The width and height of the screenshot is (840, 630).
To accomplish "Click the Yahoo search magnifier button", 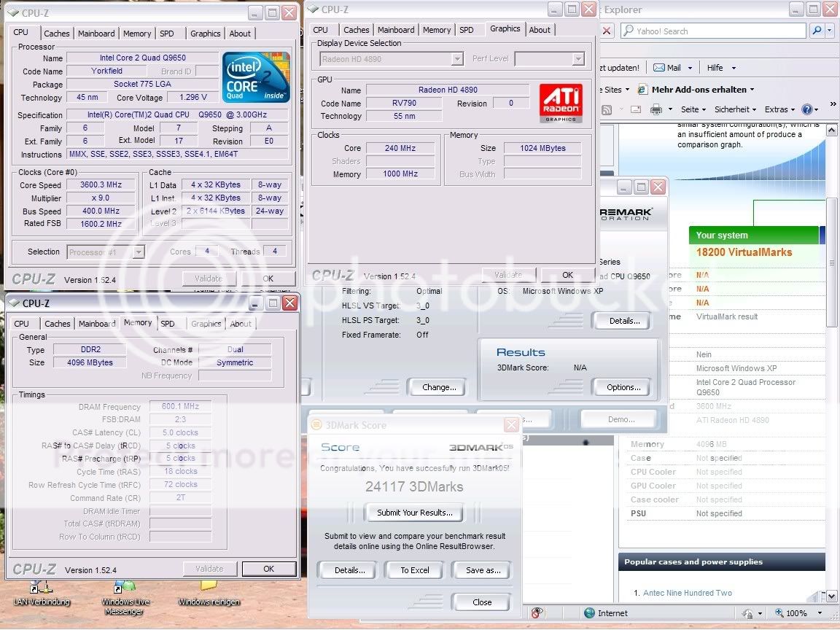I will tap(817, 31).
